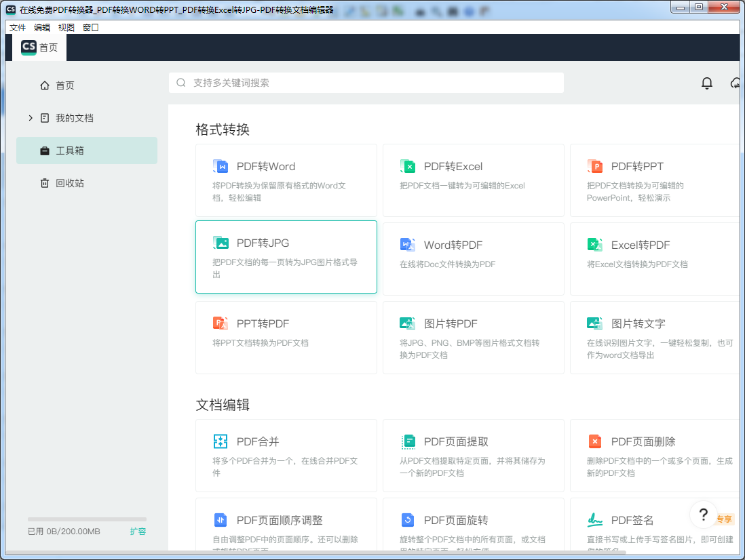Click the 图片转文字 OCR tool icon
The height and width of the screenshot is (560, 745).
point(595,323)
